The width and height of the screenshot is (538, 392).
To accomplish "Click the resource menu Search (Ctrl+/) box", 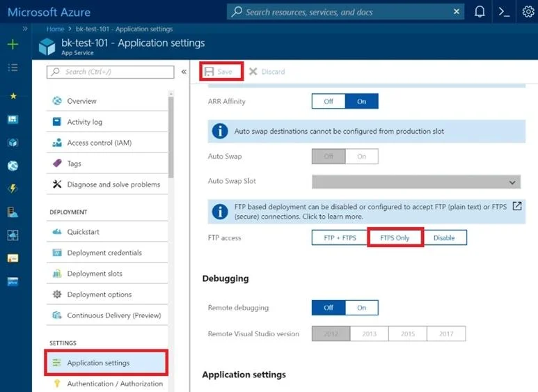I will click(110, 72).
